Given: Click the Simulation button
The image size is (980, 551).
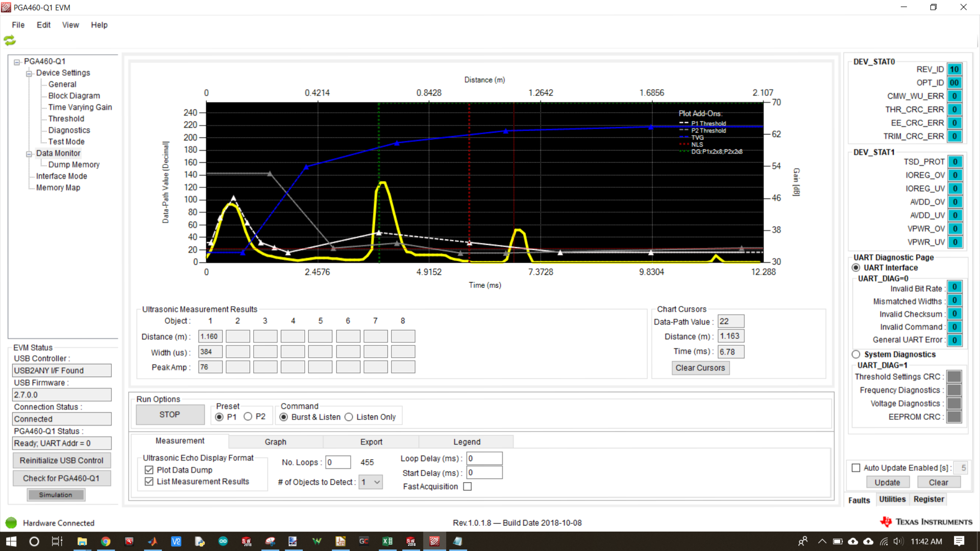Looking at the screenshot, I should tap(56, 495).
